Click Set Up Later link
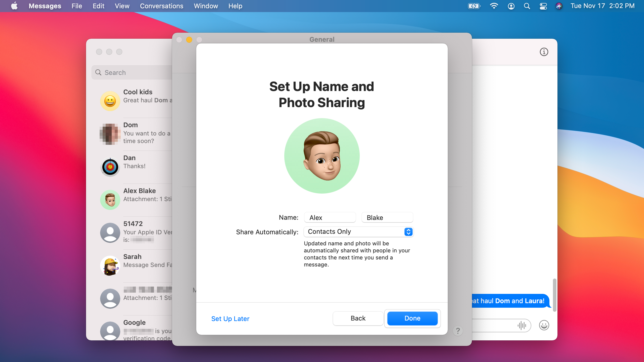 pyautogui.click(x=230, y=319)
